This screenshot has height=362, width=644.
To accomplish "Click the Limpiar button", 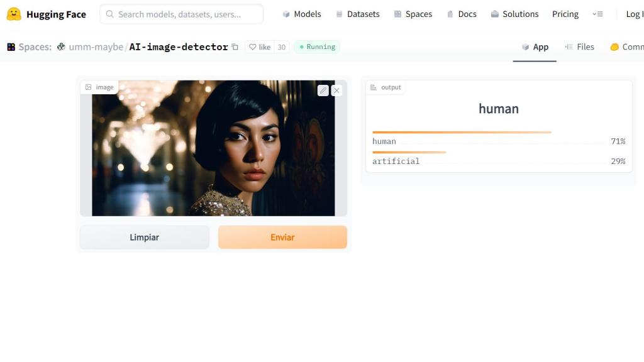I will pos(145,237).
